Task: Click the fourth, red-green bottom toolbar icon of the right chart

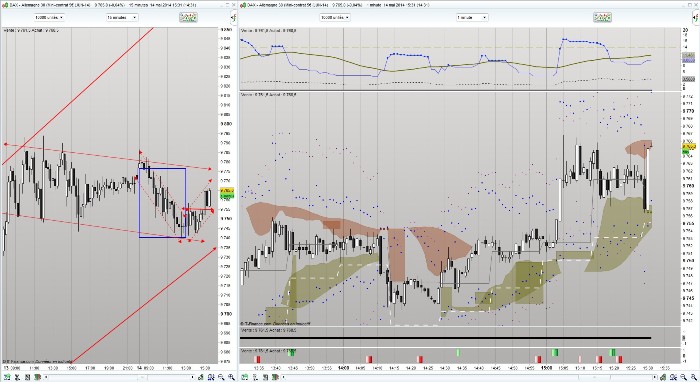Action: click(275, 377)
